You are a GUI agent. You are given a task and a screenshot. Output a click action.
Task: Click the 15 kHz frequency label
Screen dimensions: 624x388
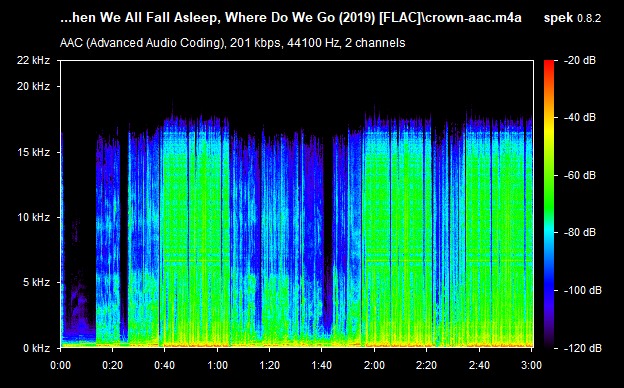coord(33,152)
